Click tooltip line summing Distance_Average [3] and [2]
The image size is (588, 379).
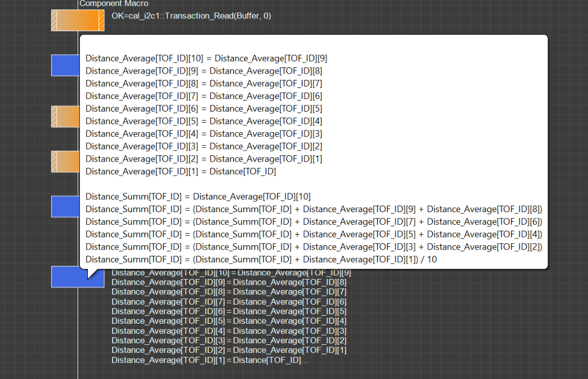[313, 247]
